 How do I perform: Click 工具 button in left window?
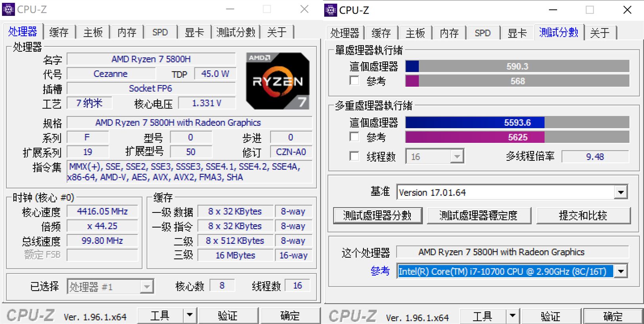[x=160, y=315]
